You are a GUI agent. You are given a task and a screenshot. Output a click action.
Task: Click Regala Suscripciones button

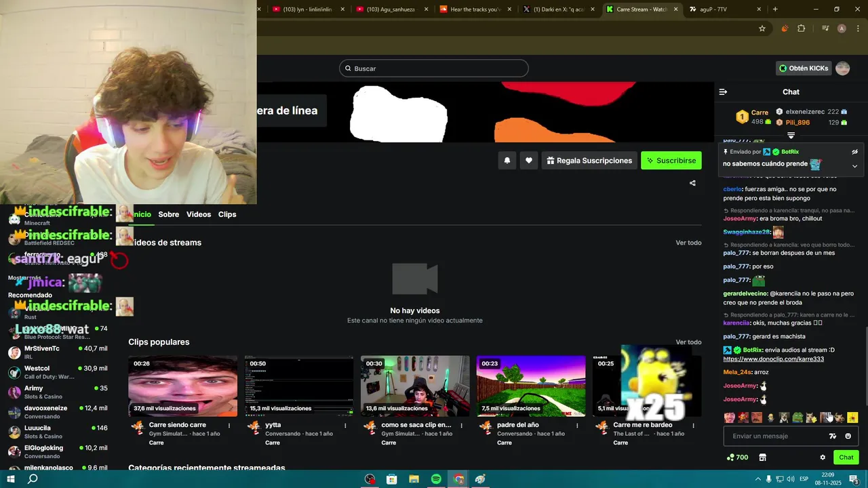click(589, 161)
